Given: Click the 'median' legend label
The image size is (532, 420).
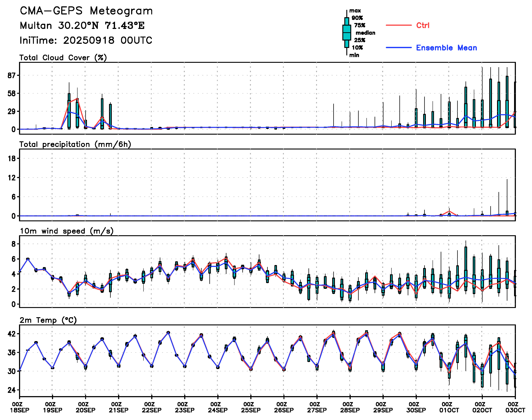Looking at the screenshot, I should (365, 33).
